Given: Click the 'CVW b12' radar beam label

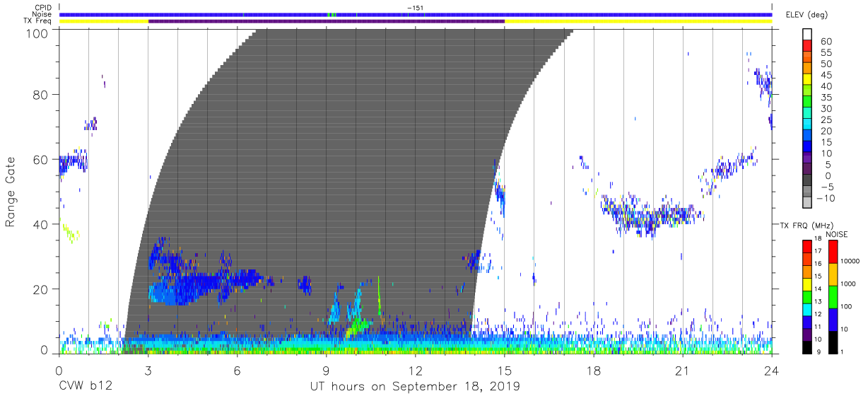Looking at the screenshot, I should point(86,387).
